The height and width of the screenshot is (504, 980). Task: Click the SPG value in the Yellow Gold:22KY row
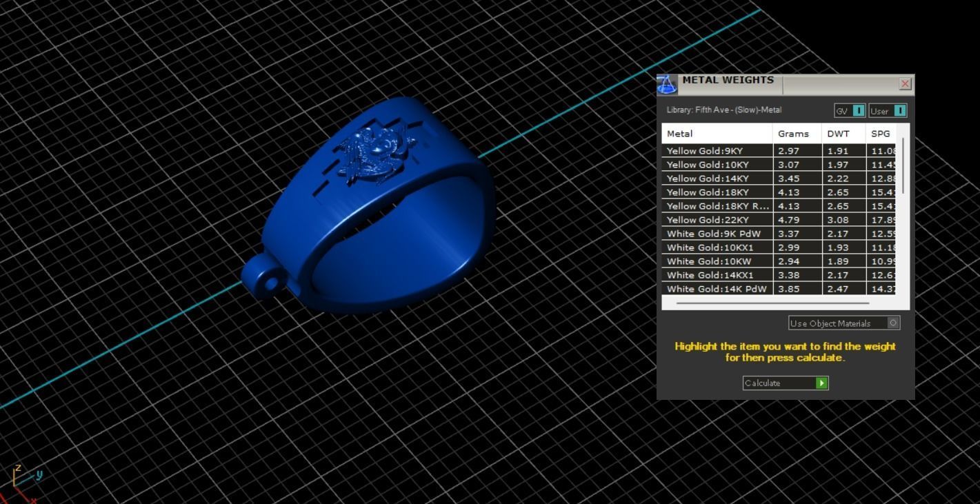pyautogui.click(x=883, y=220)
